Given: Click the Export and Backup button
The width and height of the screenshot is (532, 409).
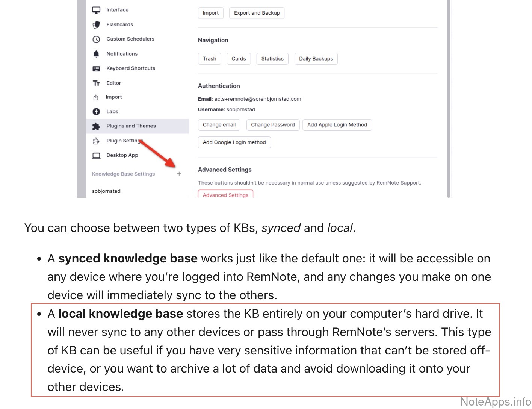Looking at the screenshot, I should click(257, 13).
